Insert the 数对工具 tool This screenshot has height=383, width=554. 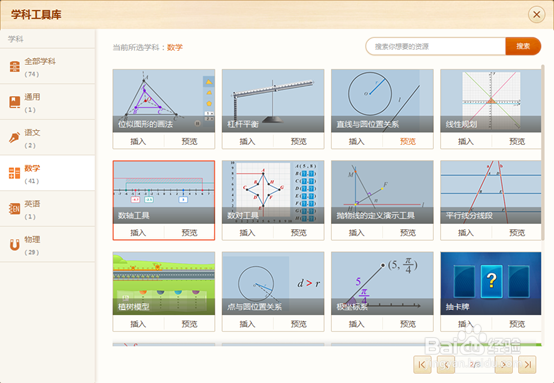(x=247, y=232)
